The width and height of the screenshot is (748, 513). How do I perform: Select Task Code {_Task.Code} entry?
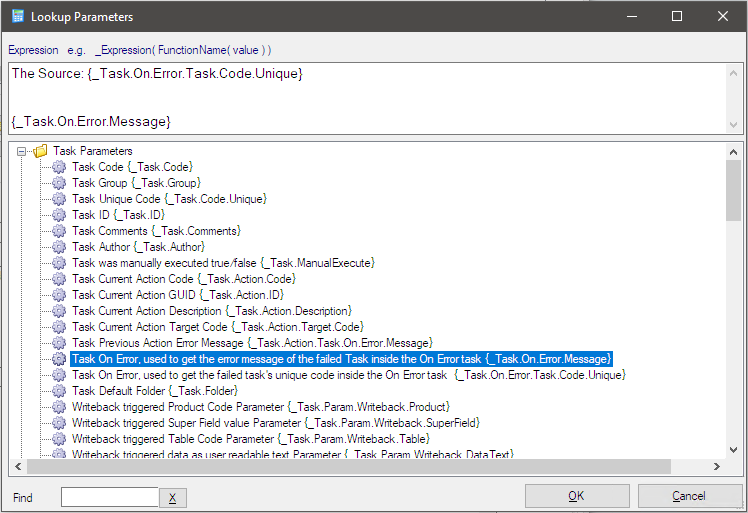coord(132,167)
